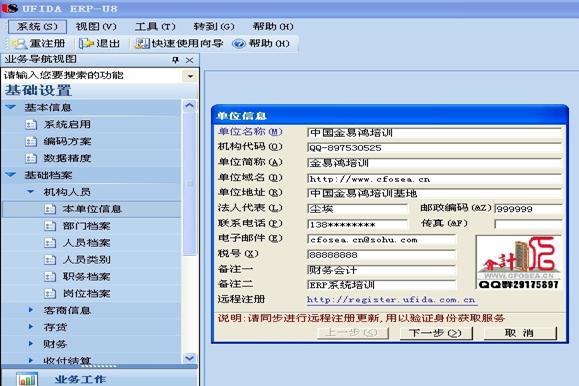Open the 系统(S) menu

coord(37,27)
